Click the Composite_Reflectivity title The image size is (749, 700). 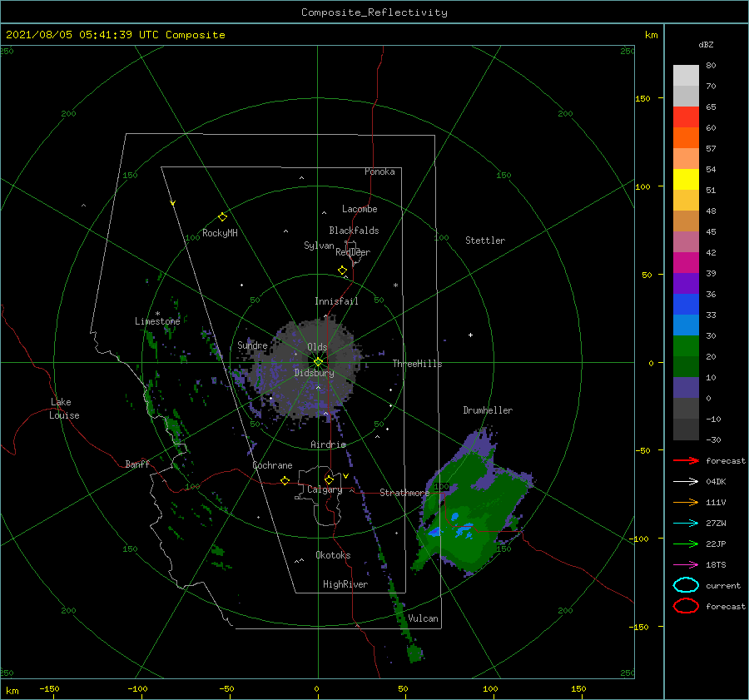click(374, 12)
